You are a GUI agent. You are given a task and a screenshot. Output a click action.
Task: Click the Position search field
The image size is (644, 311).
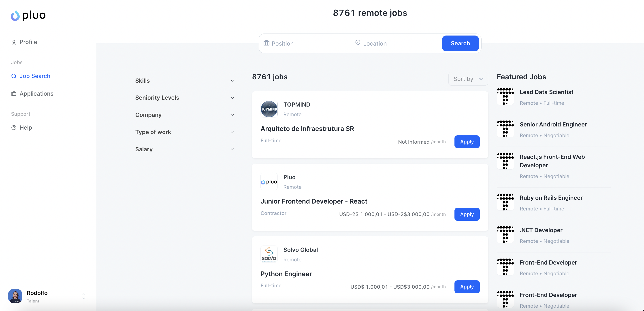pyautogui.click(x=305, y=43)
